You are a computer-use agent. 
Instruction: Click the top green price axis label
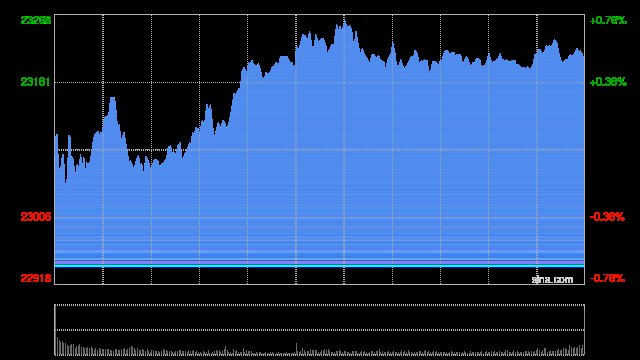coord(36,20)
